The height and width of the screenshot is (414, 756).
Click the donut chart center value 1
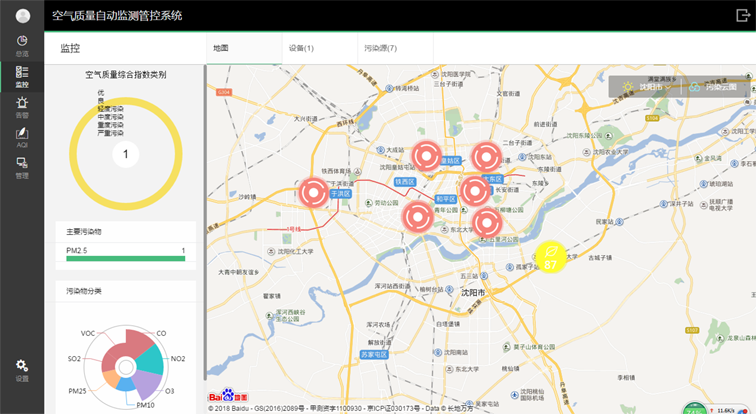pyautogui.click(x=125, y=154)
